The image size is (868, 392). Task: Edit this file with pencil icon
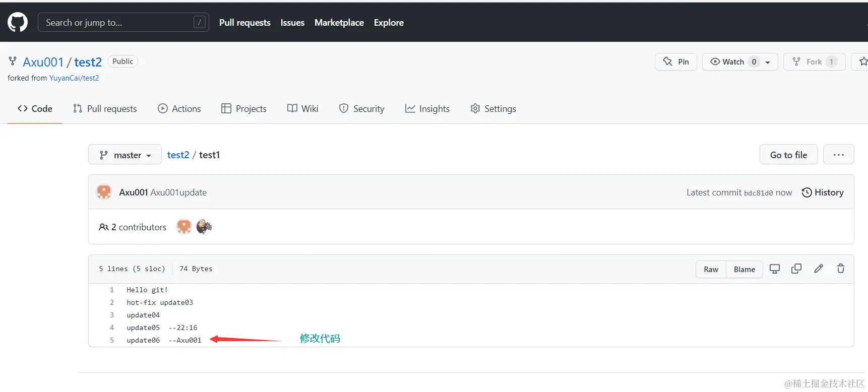(x=819, y=269)
